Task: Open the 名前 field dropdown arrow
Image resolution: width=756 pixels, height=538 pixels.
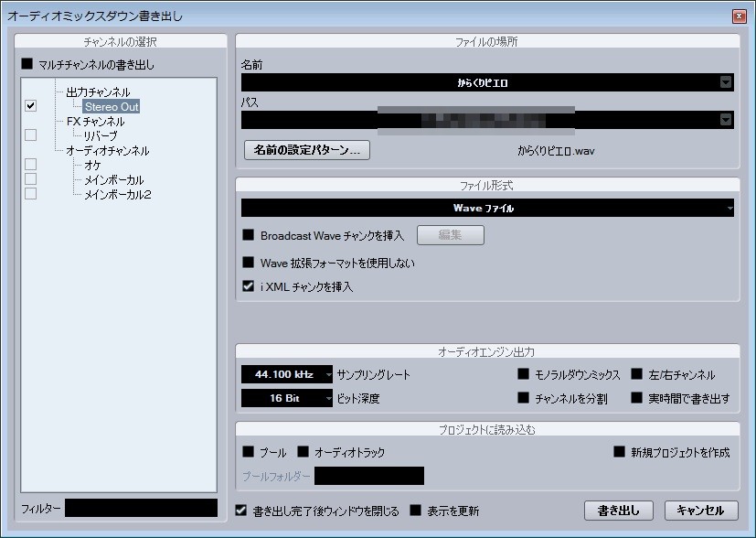Action: click(726, 82)
